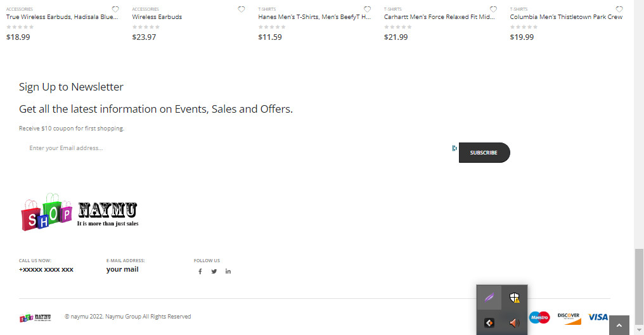
Task: Open Columbia Men's Thistletown Park Crew product
Action: click(567, 17)
